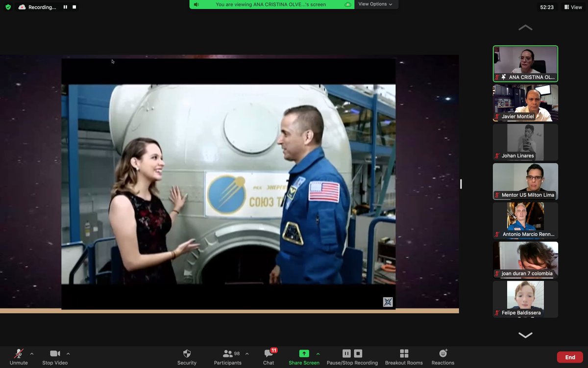Select Johan Linares video thumbnail
Image resolution: width=588 pixels, height=368 pixels.
click(x=525, y=142)
